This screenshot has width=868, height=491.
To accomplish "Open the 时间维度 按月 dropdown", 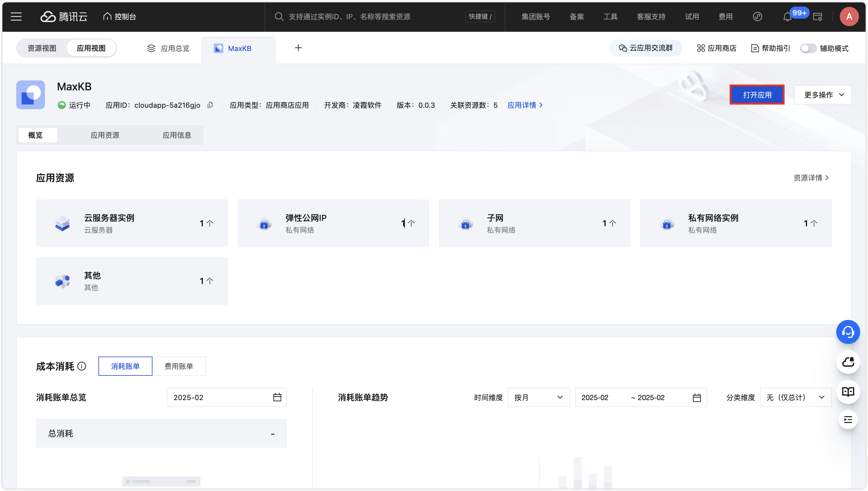I will pyautogui.click(x=538, y=398).
